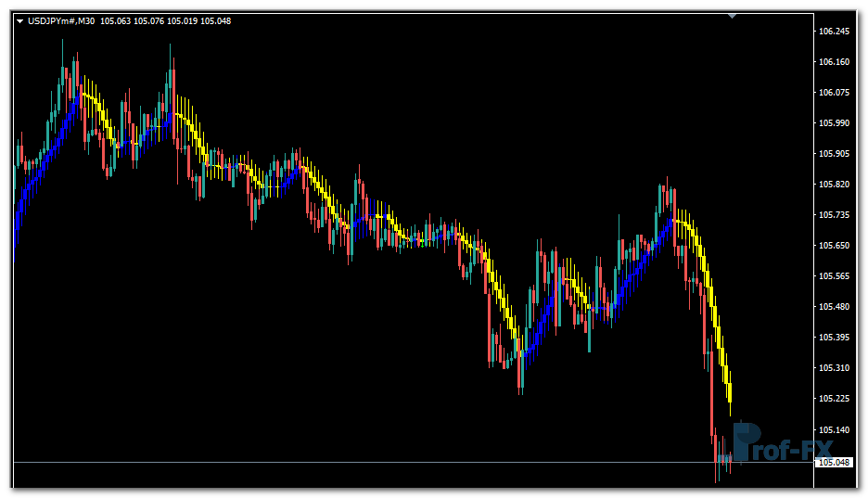The width and height of the screenshot is (868, 498).
Task: Click the 106.160 price scale label
Action: coord(835,62)
